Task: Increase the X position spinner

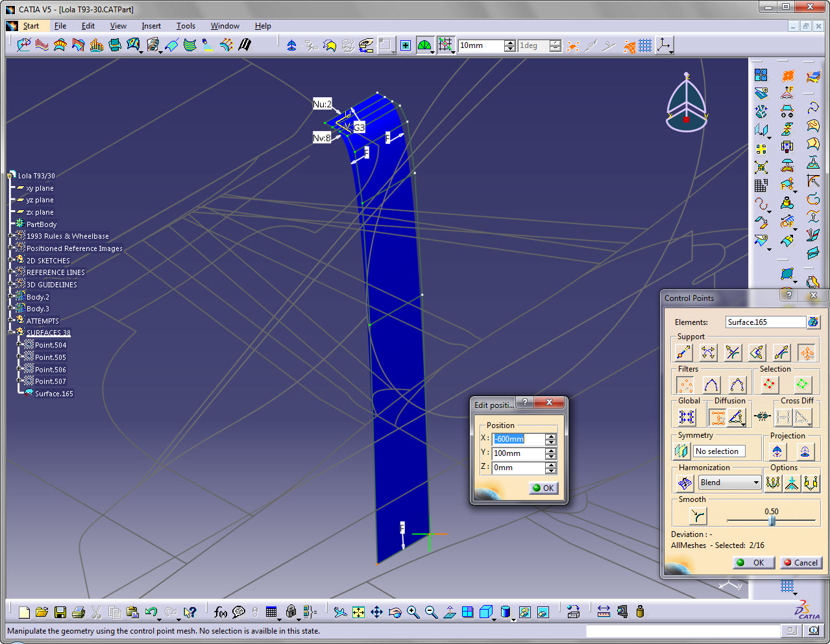Action: click(x=551, y=436)
